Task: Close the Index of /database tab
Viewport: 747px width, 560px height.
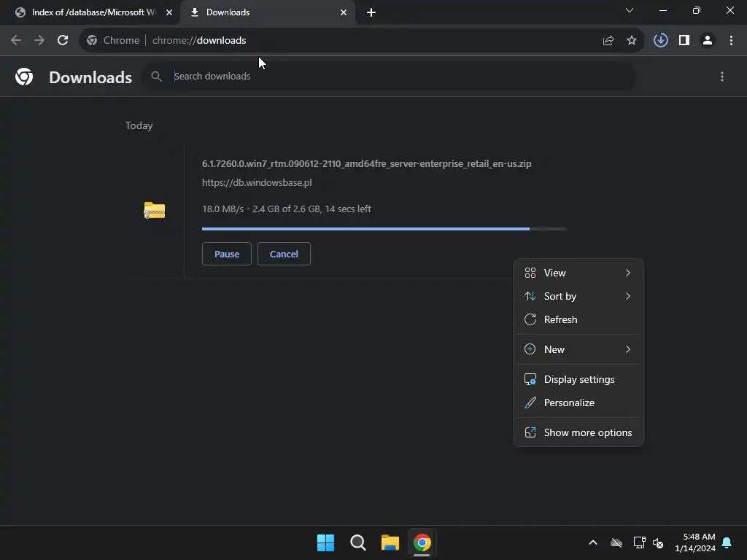Action: click(x=169, y=12)
